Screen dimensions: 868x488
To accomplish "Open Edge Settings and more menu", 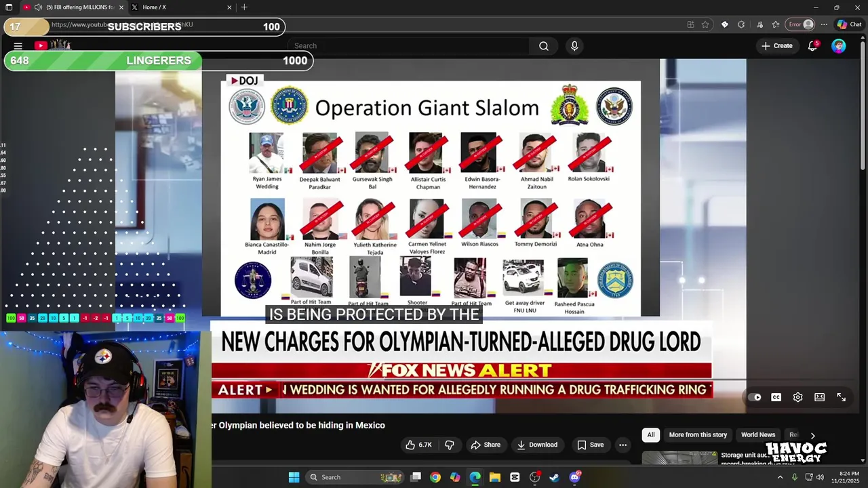I will click(x=824, y=24).
